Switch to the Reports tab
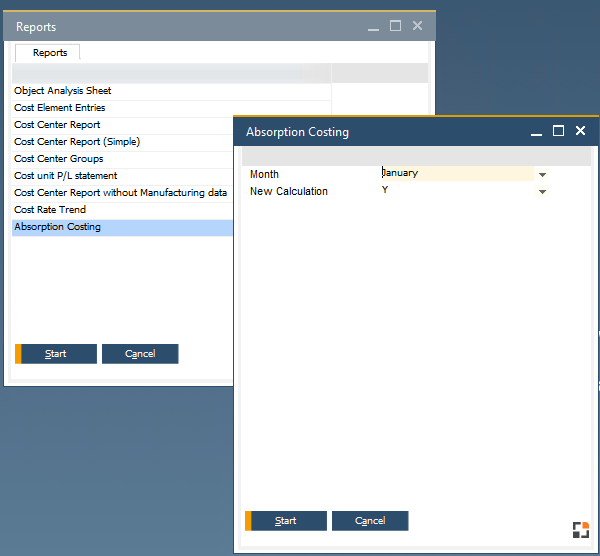Viewport: 600px width, 556px height. [x=49, y=53]
